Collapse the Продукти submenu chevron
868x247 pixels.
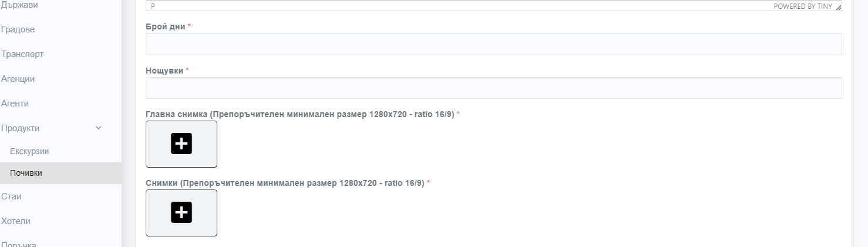tap(99, 128)
